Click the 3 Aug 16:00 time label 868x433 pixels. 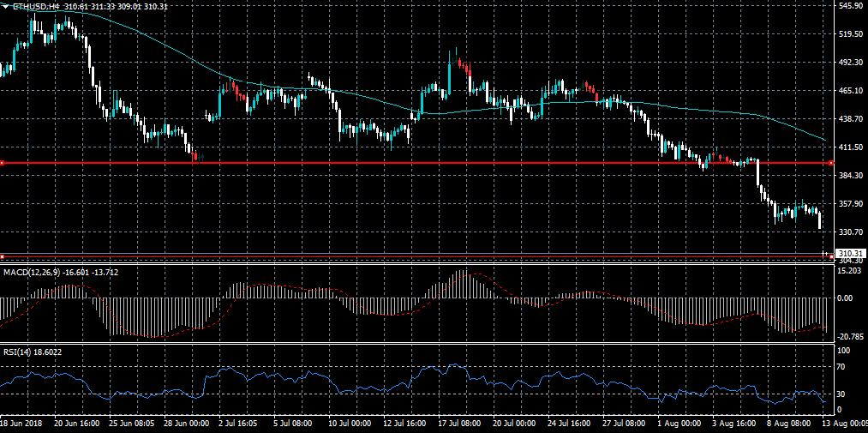(x=734, y=423)
